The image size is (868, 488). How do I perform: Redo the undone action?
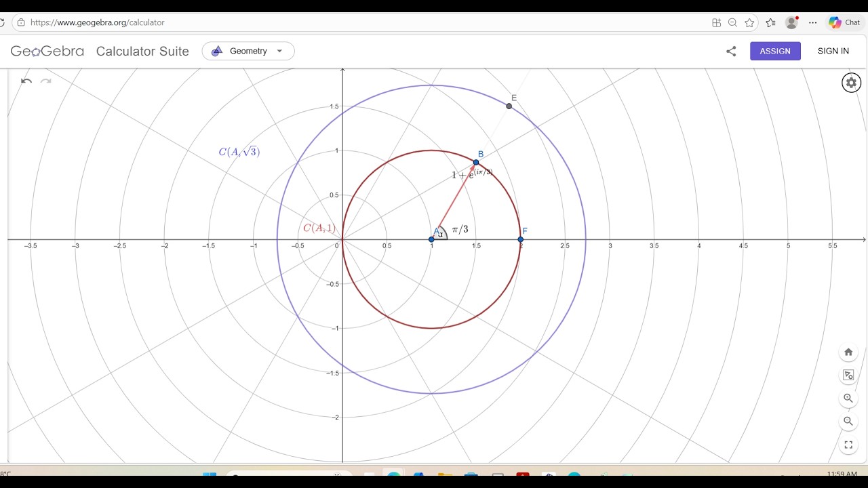[46, 81]
